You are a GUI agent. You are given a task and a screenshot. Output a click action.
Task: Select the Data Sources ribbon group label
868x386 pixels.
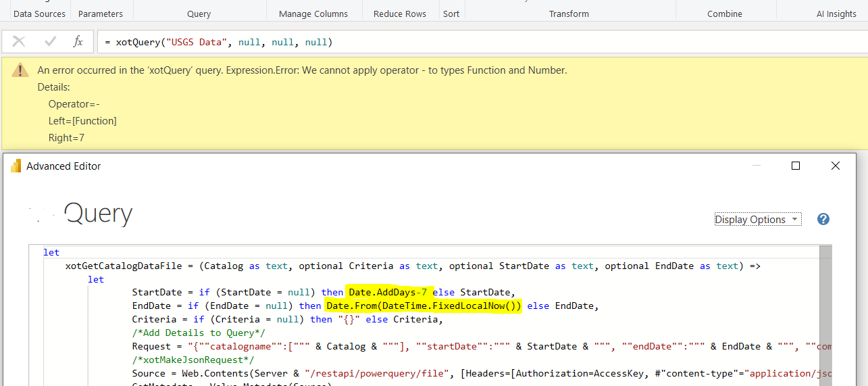point(40,14)
